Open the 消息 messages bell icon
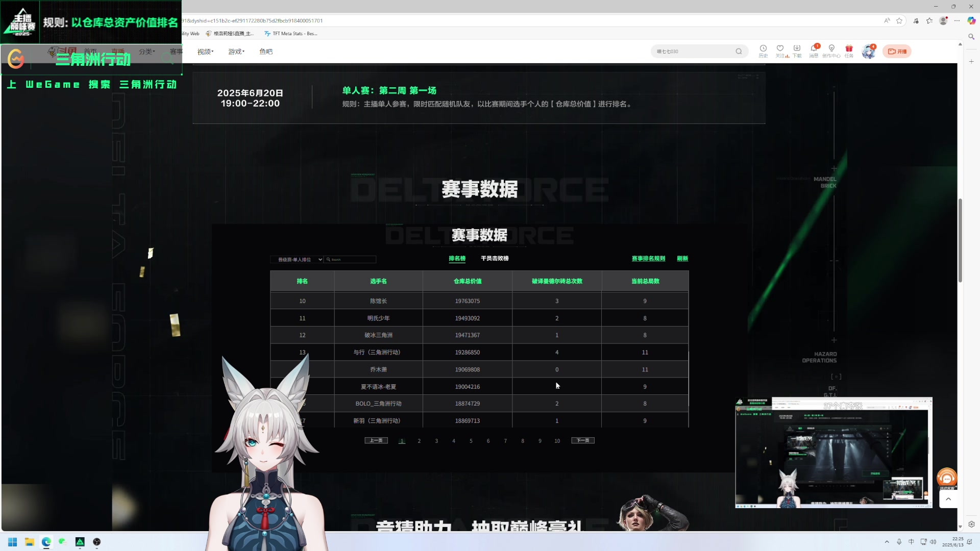The image size is (980, 551). click(814, 51)
